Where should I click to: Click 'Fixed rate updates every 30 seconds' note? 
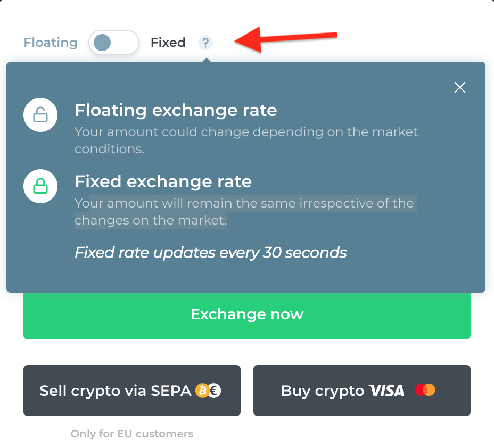tap(211, 253)
